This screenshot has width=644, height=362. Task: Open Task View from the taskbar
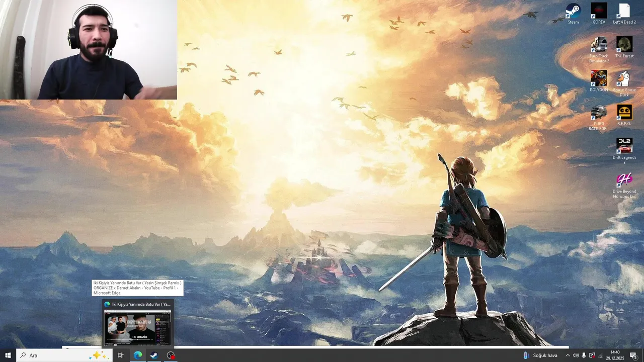click(x=121, y=355)
